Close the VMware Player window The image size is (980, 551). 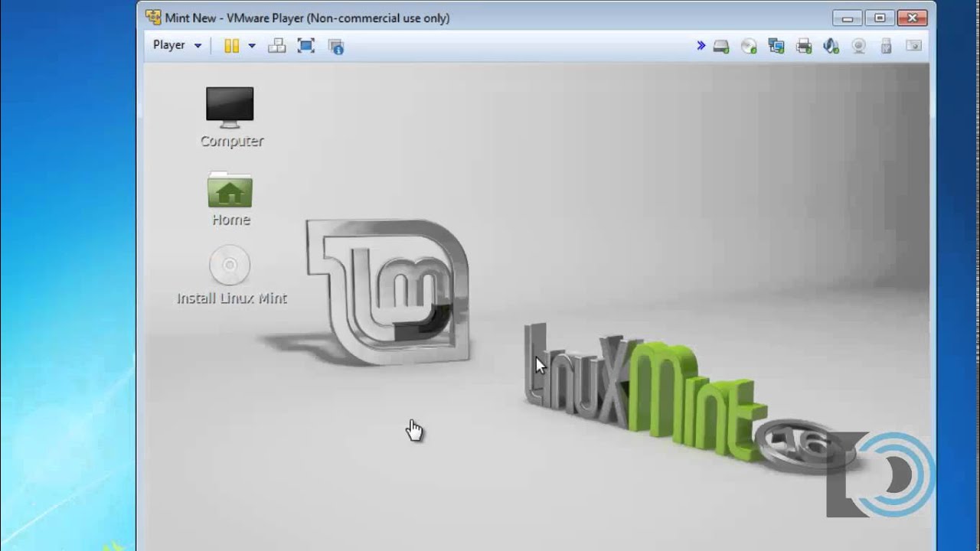[912, 18]
